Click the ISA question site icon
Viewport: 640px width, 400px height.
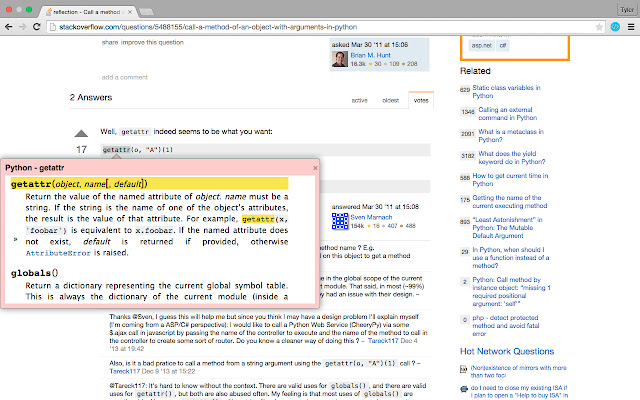point(464,389)
